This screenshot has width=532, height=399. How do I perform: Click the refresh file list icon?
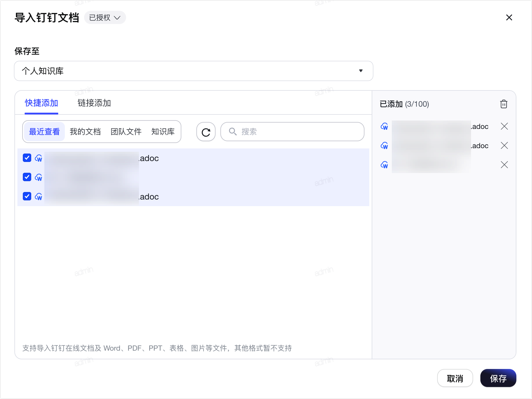click(x=206, y=132)
